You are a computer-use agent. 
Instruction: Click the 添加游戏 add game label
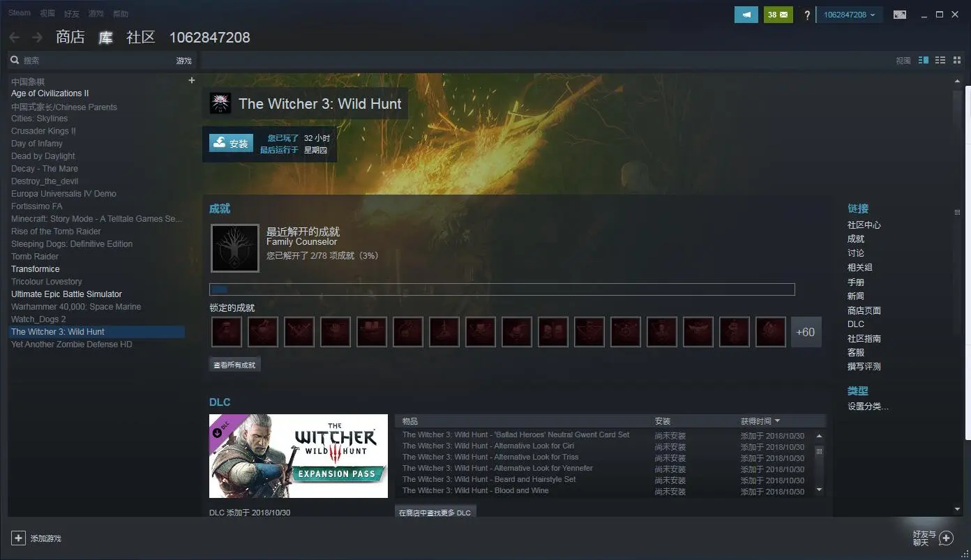(46, 538)
